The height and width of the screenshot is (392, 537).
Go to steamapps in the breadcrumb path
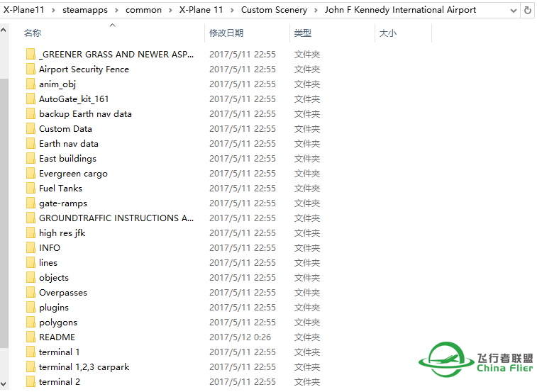85,10
